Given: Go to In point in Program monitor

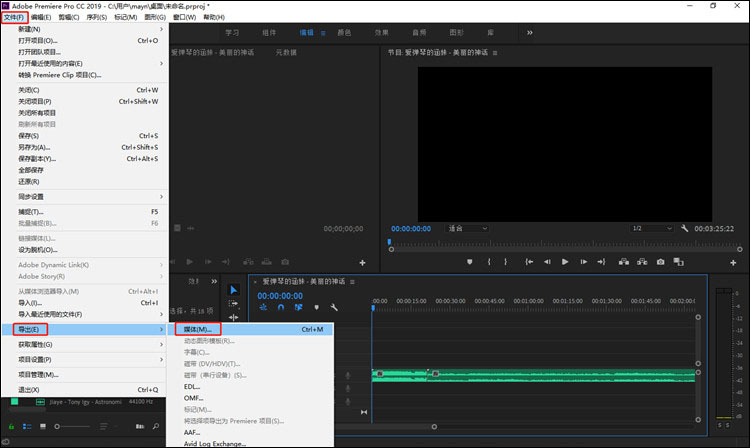Looking at the screenshot, I should coord(529,262).
